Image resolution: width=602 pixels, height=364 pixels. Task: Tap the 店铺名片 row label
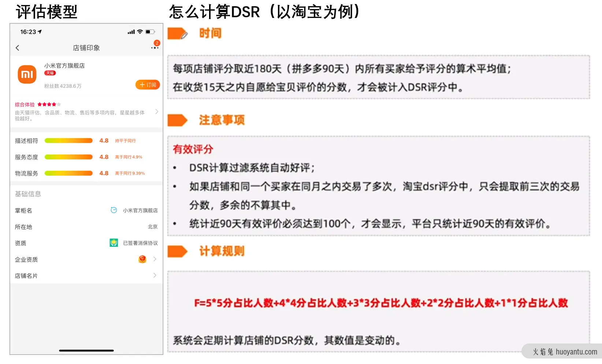pyautogui.click(x=26, y=276)
